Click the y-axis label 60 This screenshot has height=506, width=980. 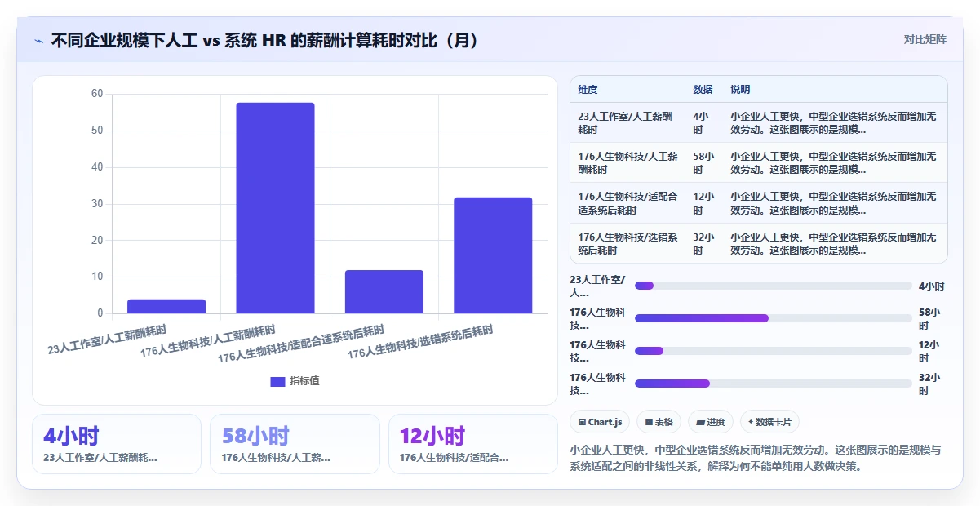pos(97,94)
